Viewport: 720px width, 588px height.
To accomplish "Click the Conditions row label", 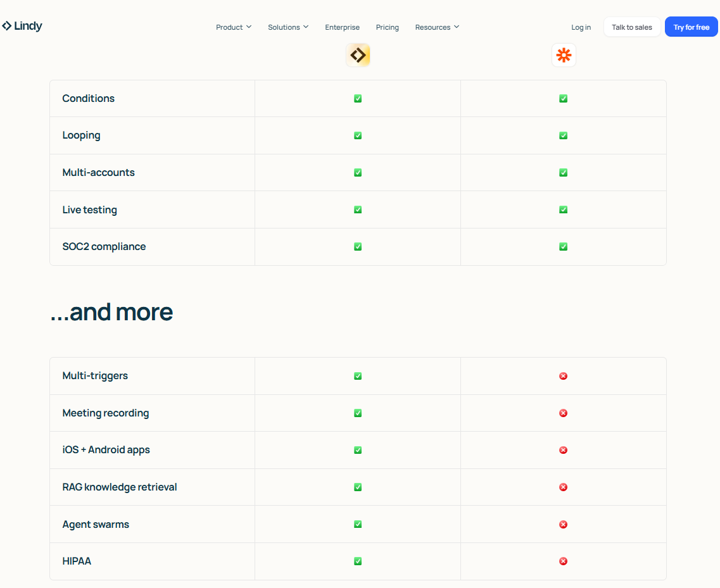I will coord(88,98).
